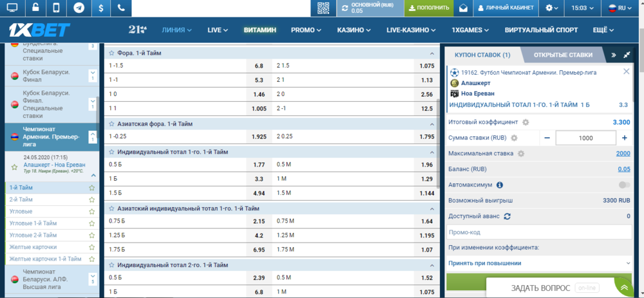Click the dollar sign payments icon
Screen dimensions: 644x298
tap(101, 8)
